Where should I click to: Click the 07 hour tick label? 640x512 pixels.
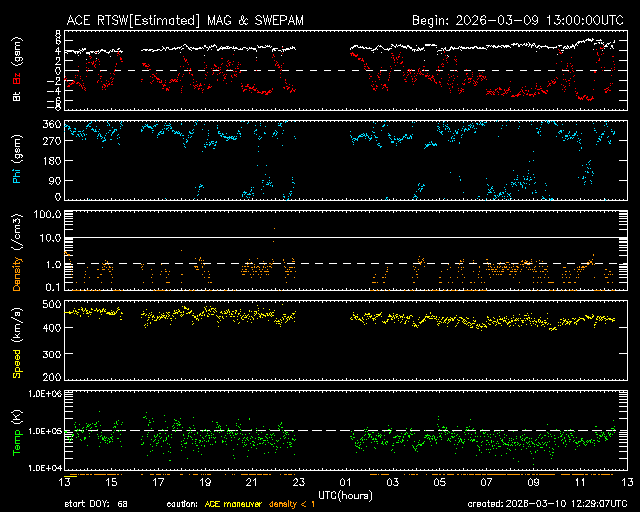[x=487, y=482]
